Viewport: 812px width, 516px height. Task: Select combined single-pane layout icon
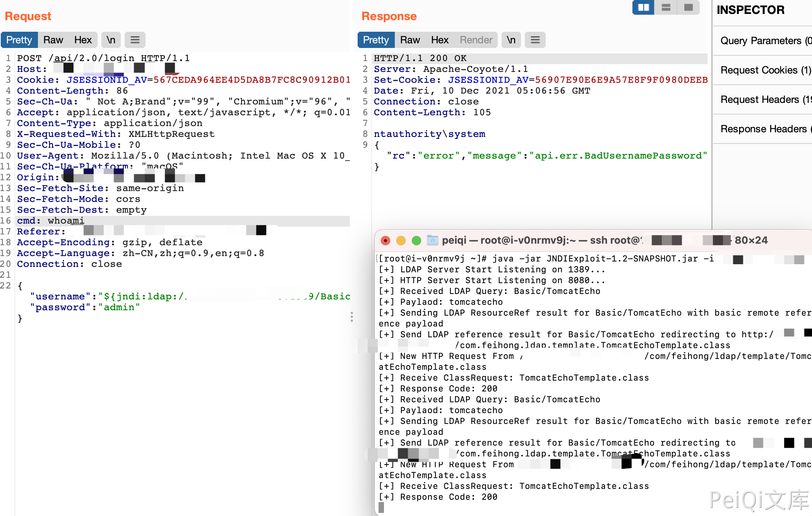click(x=688, y=7)
